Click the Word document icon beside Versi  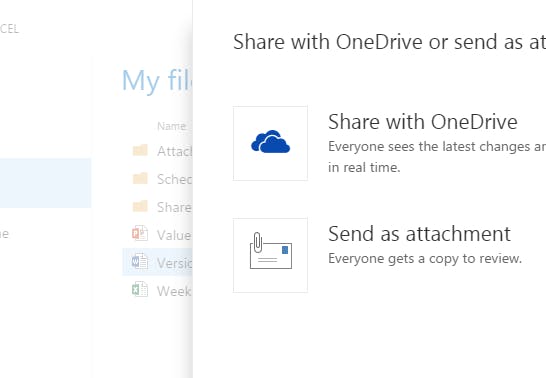(140, 261)
